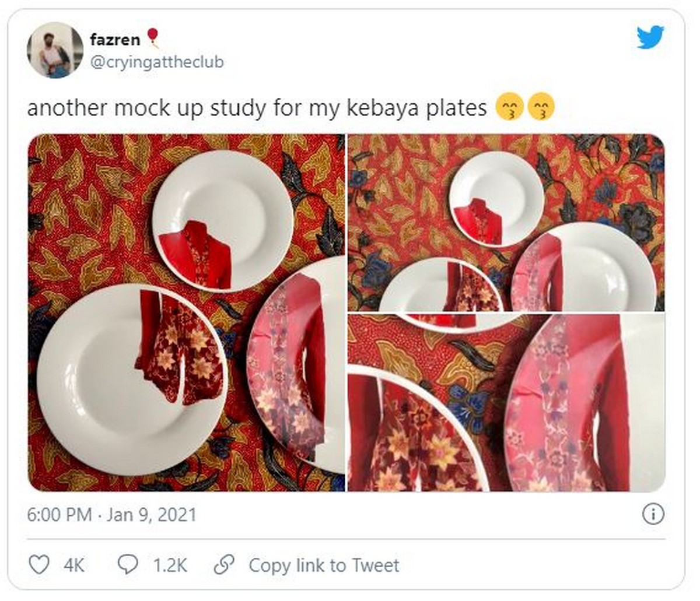Viewport: 700px width, 601px height.
Task: Click the chain link icon
Action: coord(224,564)
